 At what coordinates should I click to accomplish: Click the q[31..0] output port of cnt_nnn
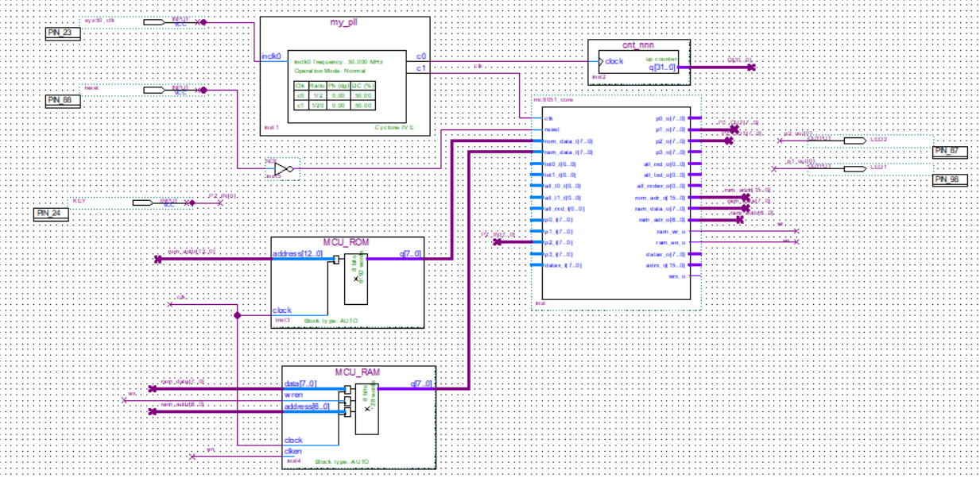tap(661, 67)
